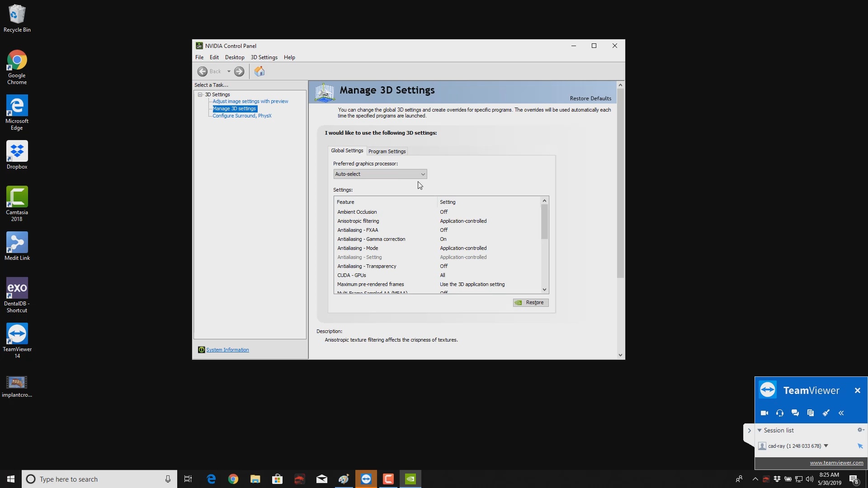
Task: Switch to Global Settings tab
Action: point(347,150)
